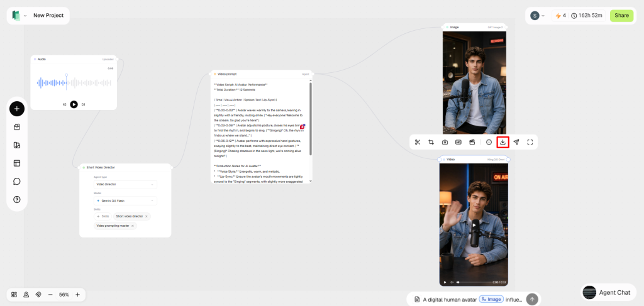The width and height of the screenshot is (644, 306).
Task: Skip to previous in audio node
Action: [x=65, y=104]
